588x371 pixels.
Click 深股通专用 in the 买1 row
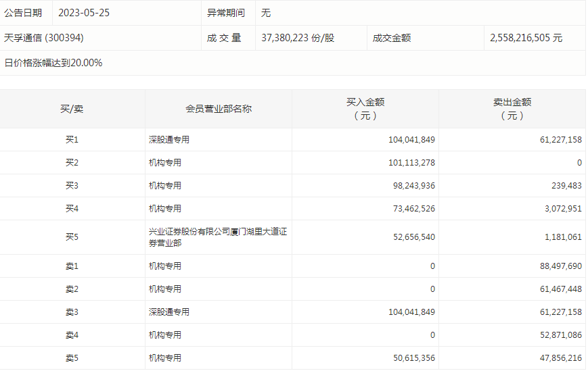click(x=169, y=140)
